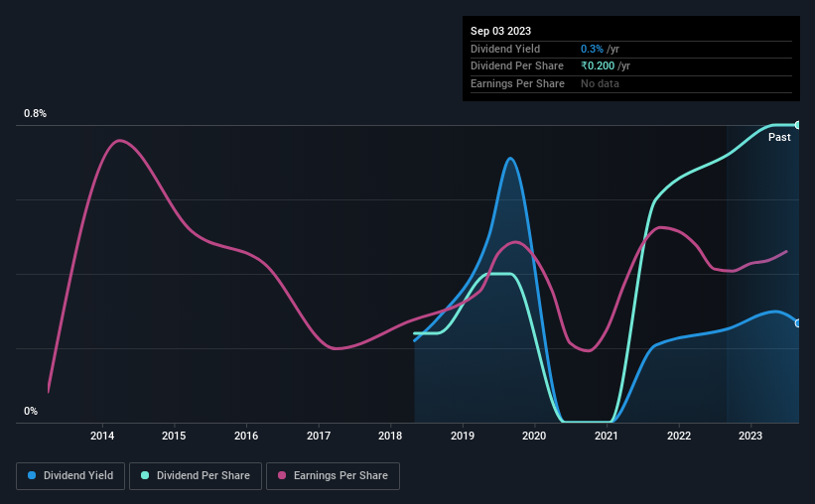Select the 2014 x-axis label
Screen dimensions: 815x504
102,436
